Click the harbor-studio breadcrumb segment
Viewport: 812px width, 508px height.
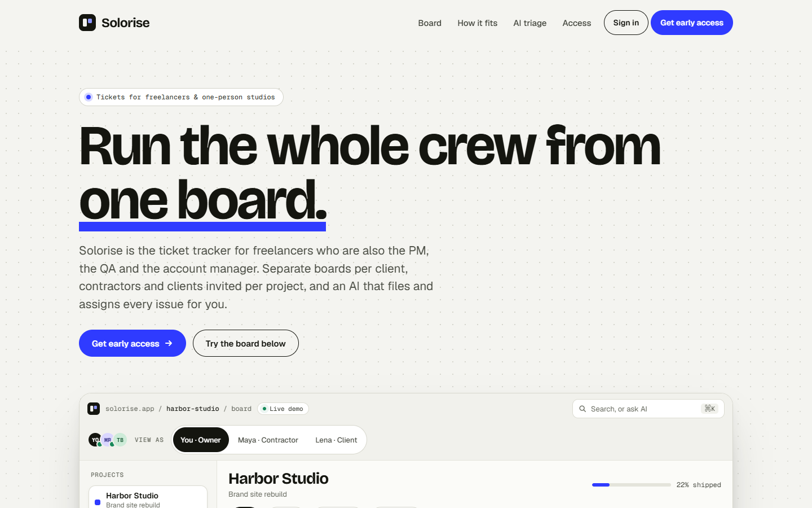[193, 409]
